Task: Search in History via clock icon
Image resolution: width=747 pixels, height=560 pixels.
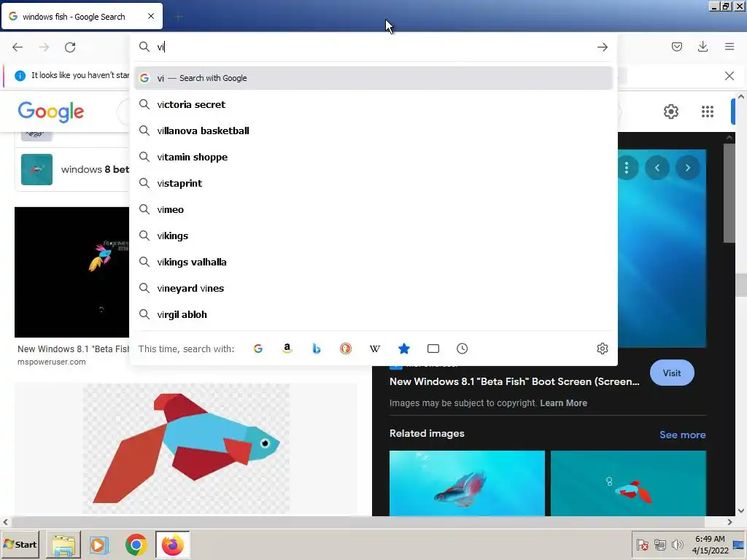Action: click(x=462, y=349)
